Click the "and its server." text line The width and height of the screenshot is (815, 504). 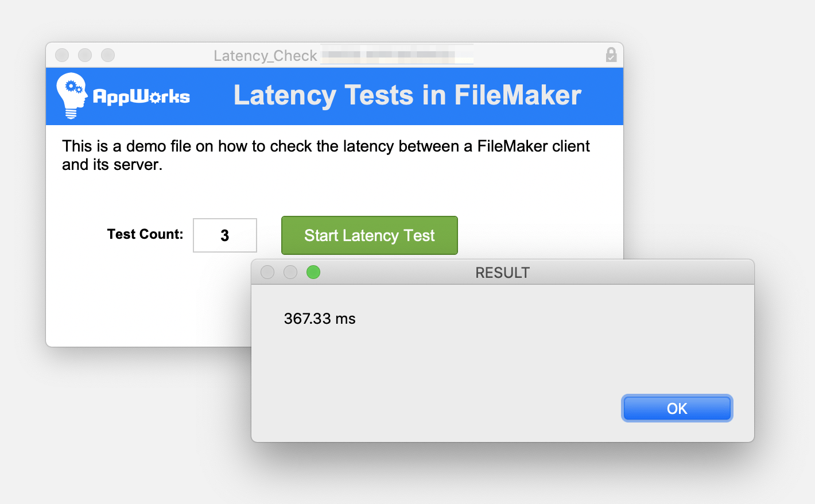click(x=112, y=165)
